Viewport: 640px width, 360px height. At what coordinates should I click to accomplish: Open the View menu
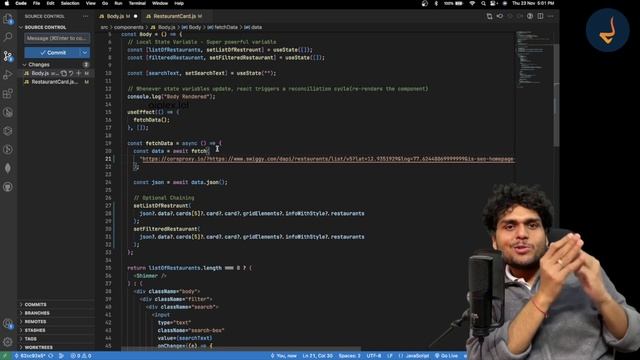click(x=91, y=3)
